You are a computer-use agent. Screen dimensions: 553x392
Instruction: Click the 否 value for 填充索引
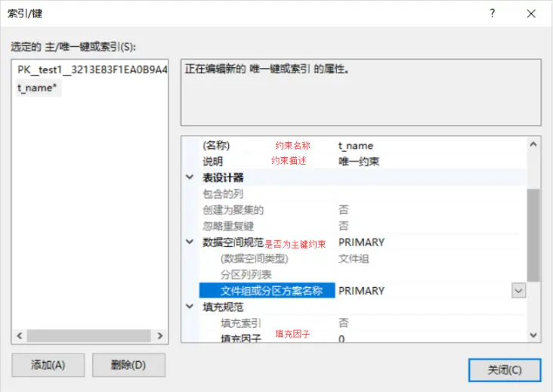click(x=343, y=323)
